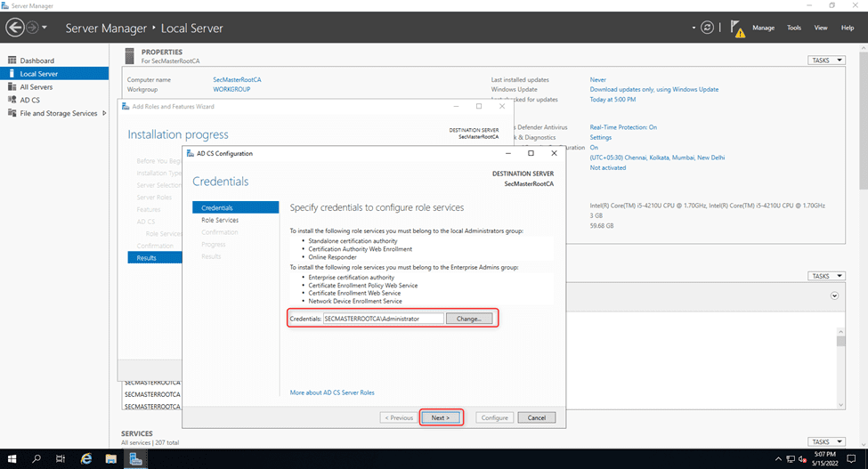
Task: Open Task View on the taskbar
Action: pyautogui.click(x=61, y=459)
